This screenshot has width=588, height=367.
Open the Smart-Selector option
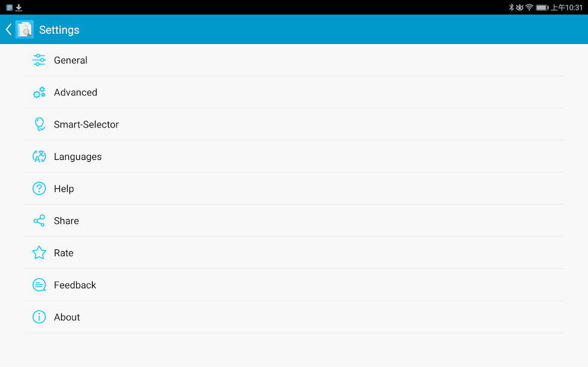coord(86,124)
